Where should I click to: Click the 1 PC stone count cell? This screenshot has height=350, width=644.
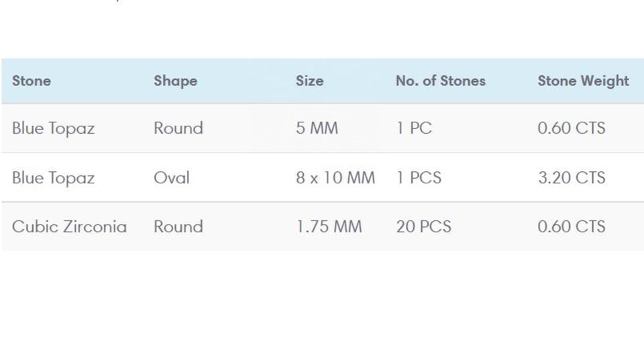414,128
